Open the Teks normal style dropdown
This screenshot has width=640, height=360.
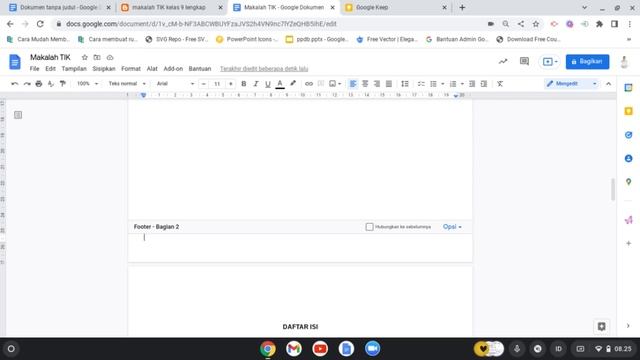coord(127,84)
